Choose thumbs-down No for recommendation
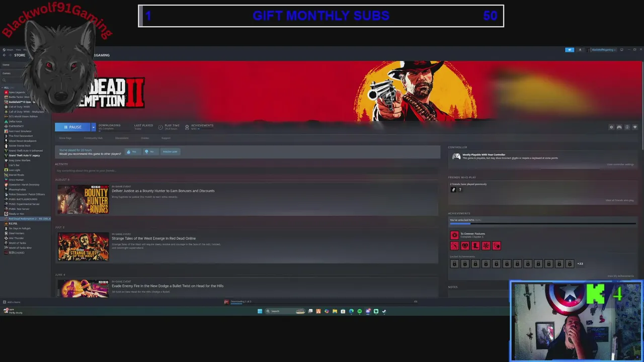The width and height of the screenshot is (644, 362). click(150, 151)
